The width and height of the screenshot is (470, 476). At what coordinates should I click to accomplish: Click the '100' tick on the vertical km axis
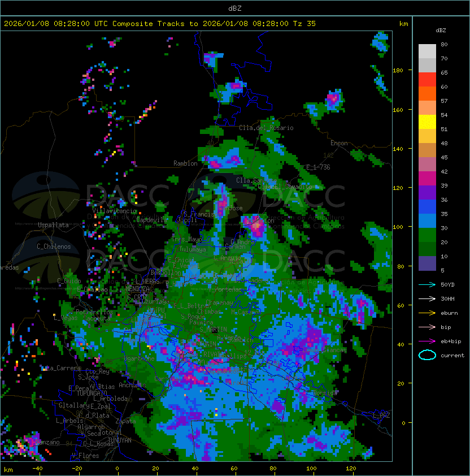[398, 227]
